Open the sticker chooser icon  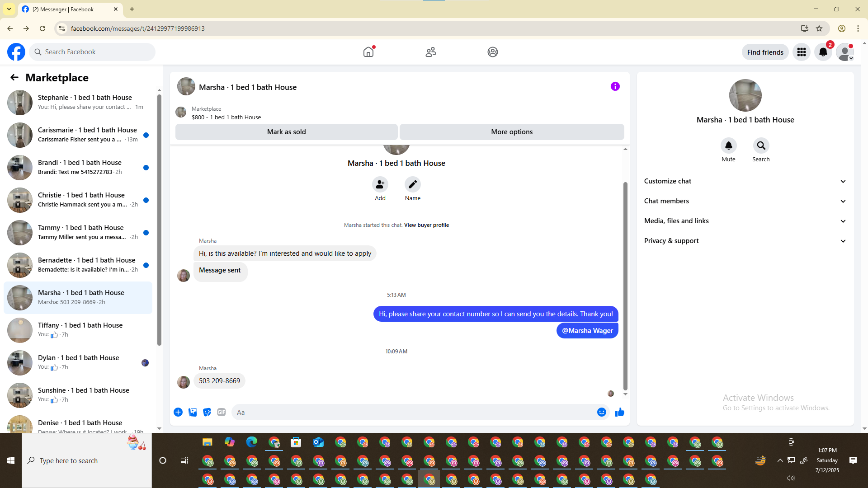click(207, 412)
